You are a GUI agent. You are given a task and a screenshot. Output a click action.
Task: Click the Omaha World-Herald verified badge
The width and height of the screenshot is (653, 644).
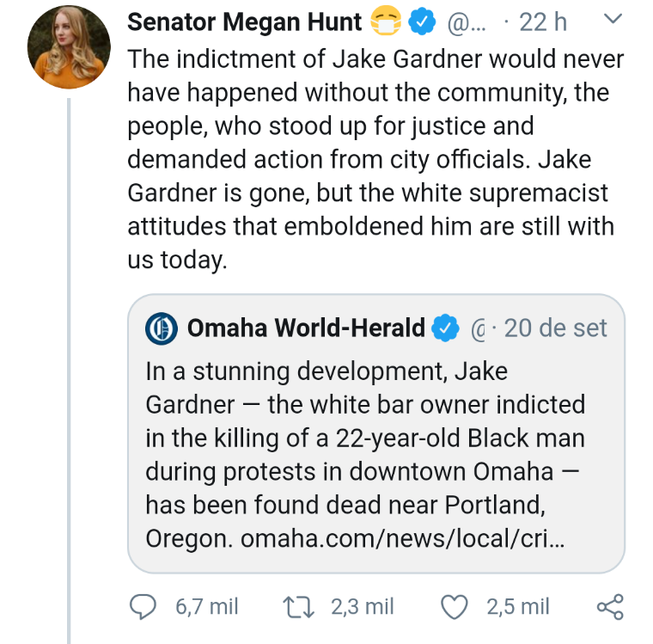(x=445, y=328)
